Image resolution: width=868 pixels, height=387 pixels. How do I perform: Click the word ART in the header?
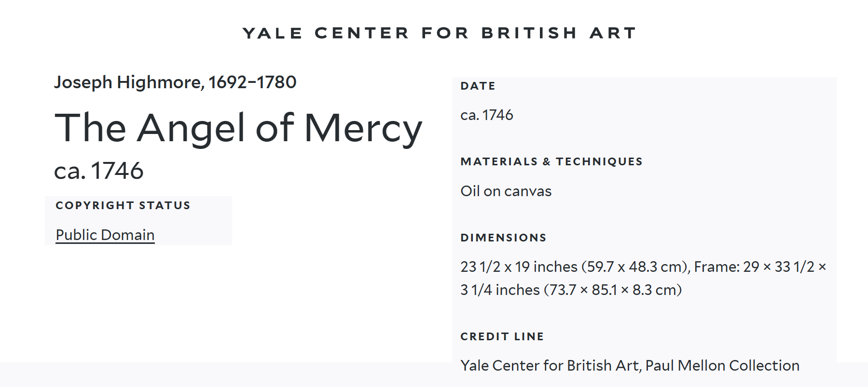[x=613, y=33]
